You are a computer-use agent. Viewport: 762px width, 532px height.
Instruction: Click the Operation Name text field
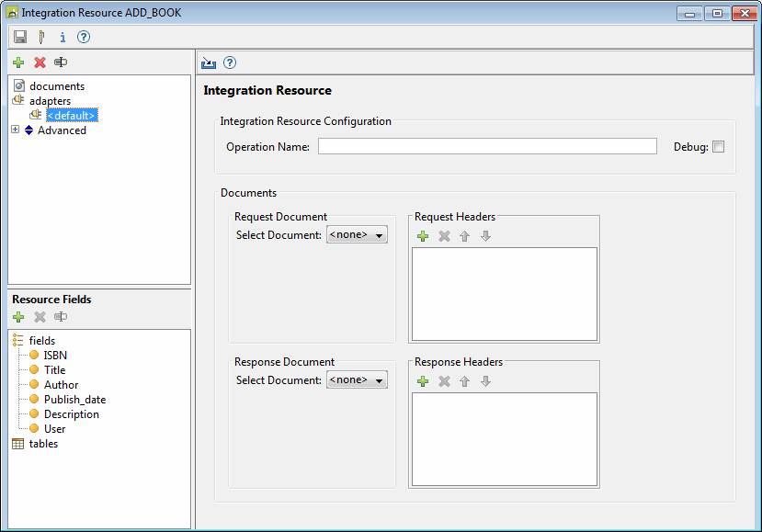pos(487,147)
